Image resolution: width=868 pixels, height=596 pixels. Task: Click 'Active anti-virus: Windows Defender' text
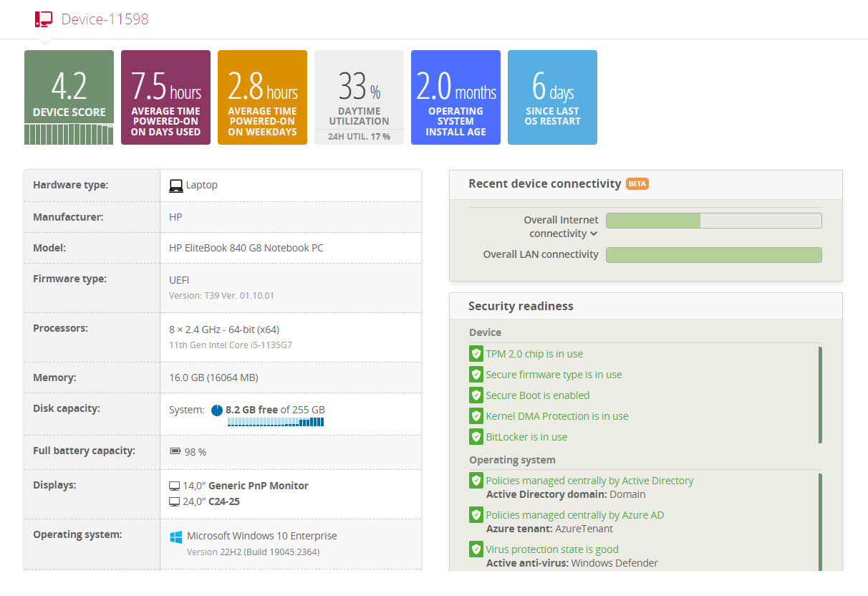pyautogui.click(x=572, y=563)
